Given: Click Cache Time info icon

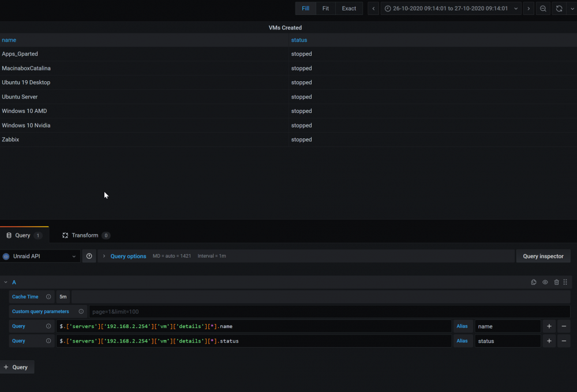Looking at the screenshot, I should coord(48,297).
